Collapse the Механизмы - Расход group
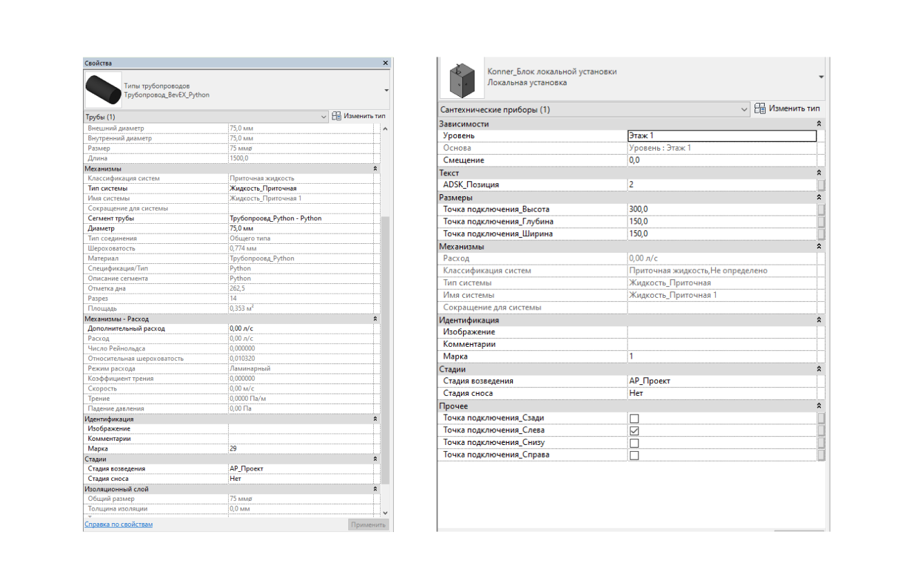 (x=375, y=319)
